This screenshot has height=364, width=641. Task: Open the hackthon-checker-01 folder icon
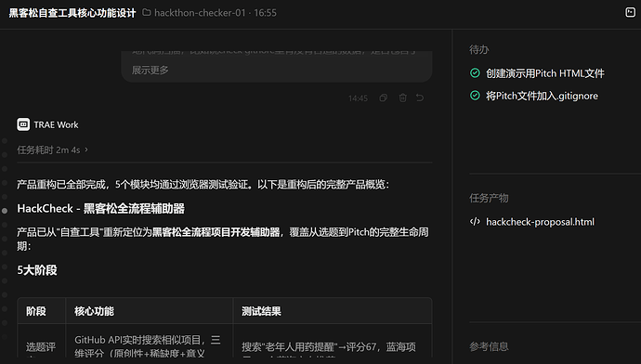pos(147,13)
